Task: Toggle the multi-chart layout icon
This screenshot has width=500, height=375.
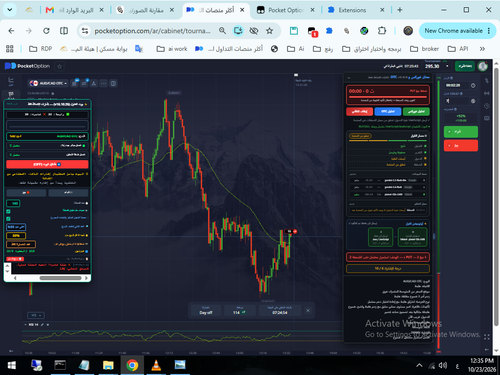Action: (x=113, y=83)
